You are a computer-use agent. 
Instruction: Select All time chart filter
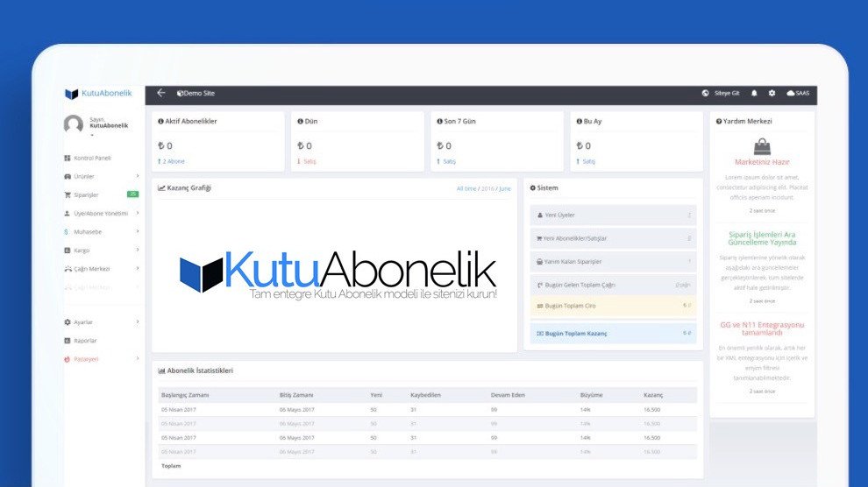(466, 188)
